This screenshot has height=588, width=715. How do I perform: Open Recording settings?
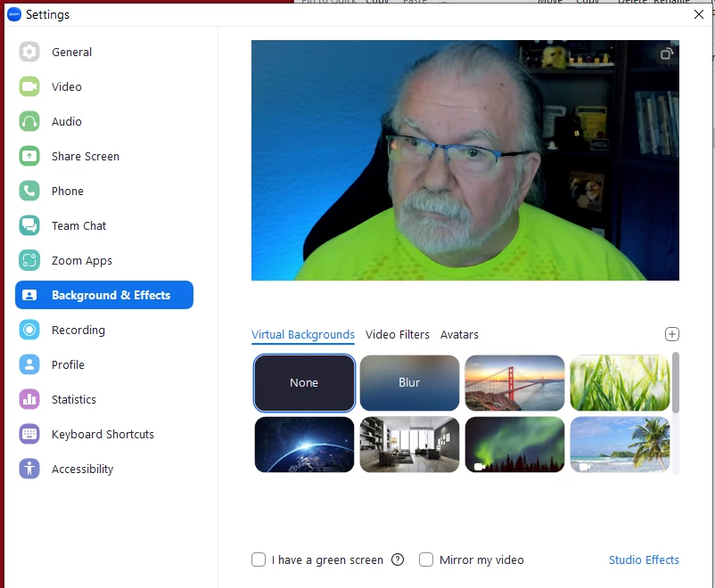[x=104, y=330]
